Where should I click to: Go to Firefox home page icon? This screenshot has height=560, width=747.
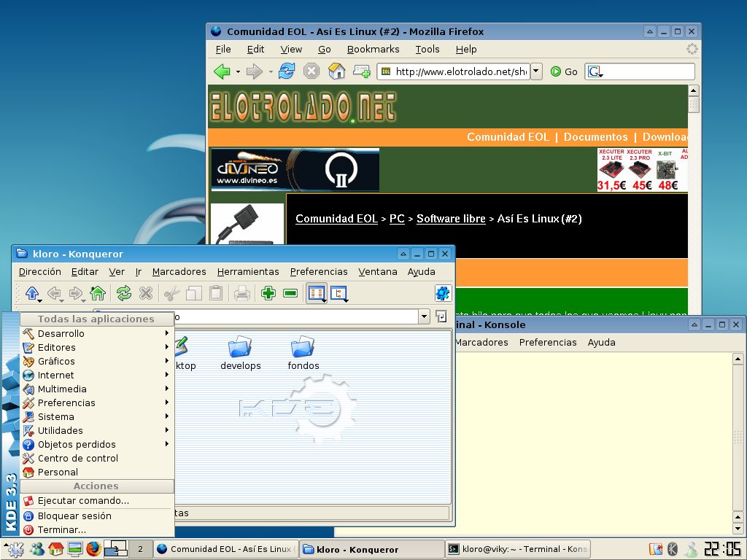coord(336,71)
